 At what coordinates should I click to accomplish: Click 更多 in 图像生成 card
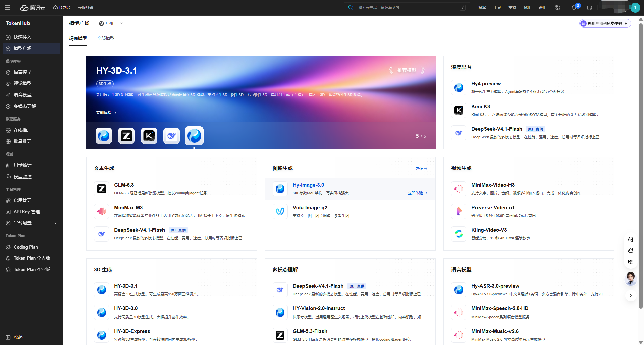(421, 168)
